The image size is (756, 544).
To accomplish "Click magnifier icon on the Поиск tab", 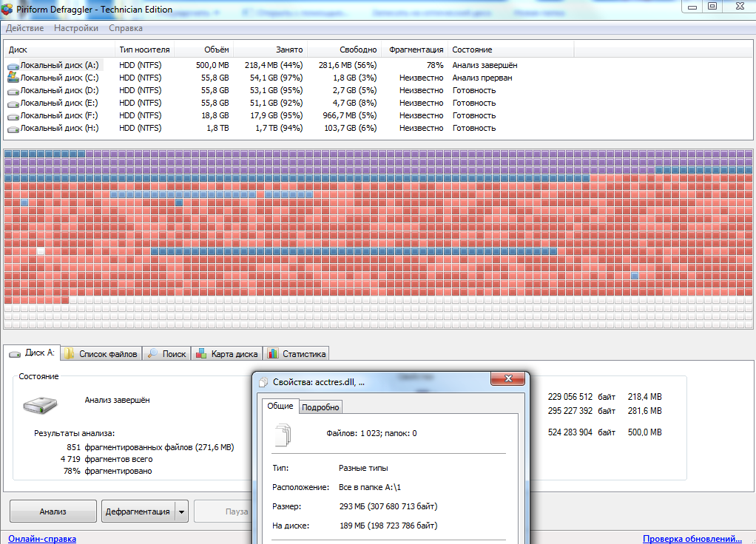I will 152,353.
